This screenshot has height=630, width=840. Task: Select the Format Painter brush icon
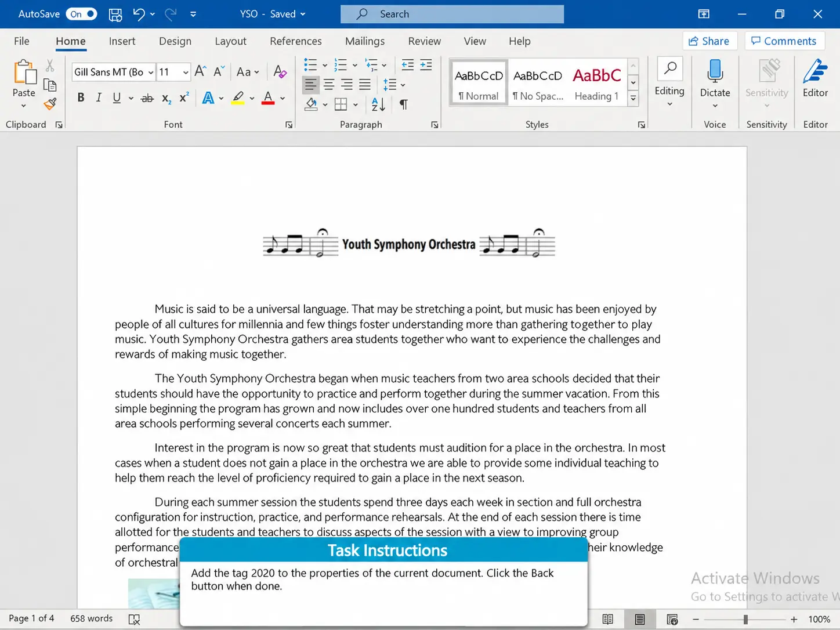coord(50,104)
